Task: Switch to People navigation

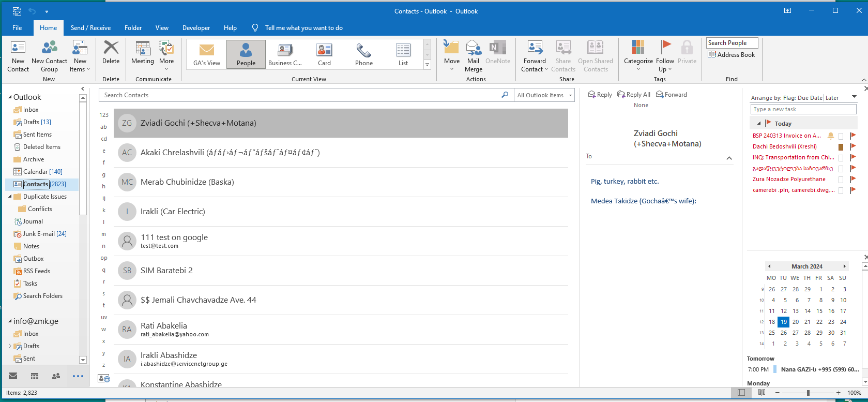Action: (x=56, y=376)
